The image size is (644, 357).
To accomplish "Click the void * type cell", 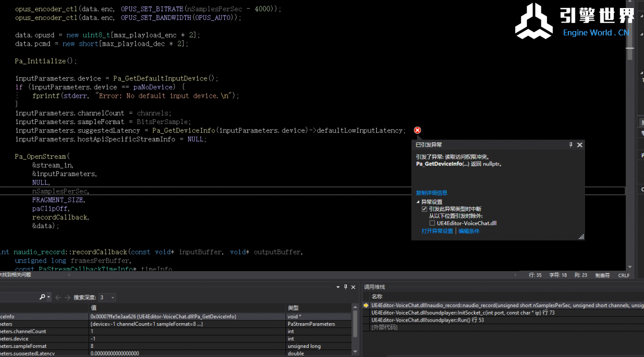I will point(319,317).
